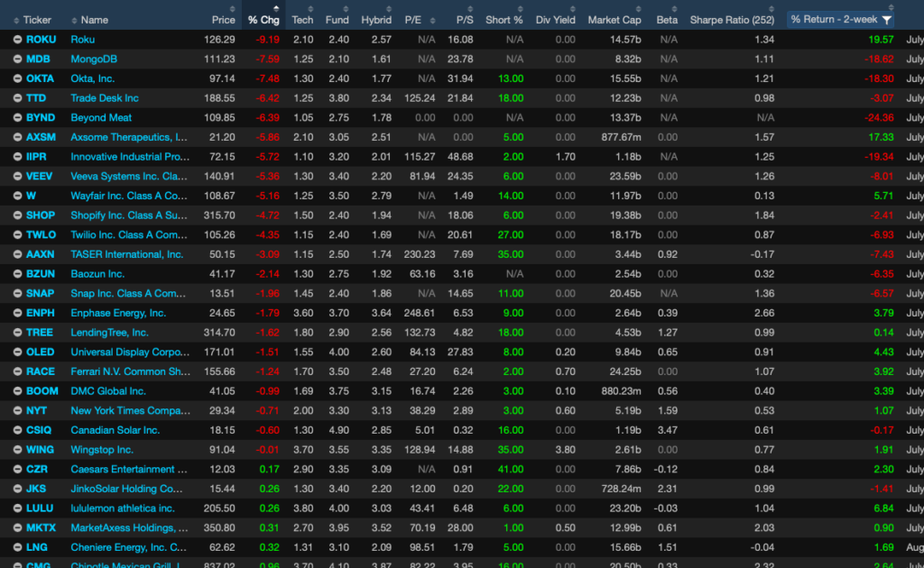Sort by Fund rating column

pyautogui.click(x=337, y=20)
